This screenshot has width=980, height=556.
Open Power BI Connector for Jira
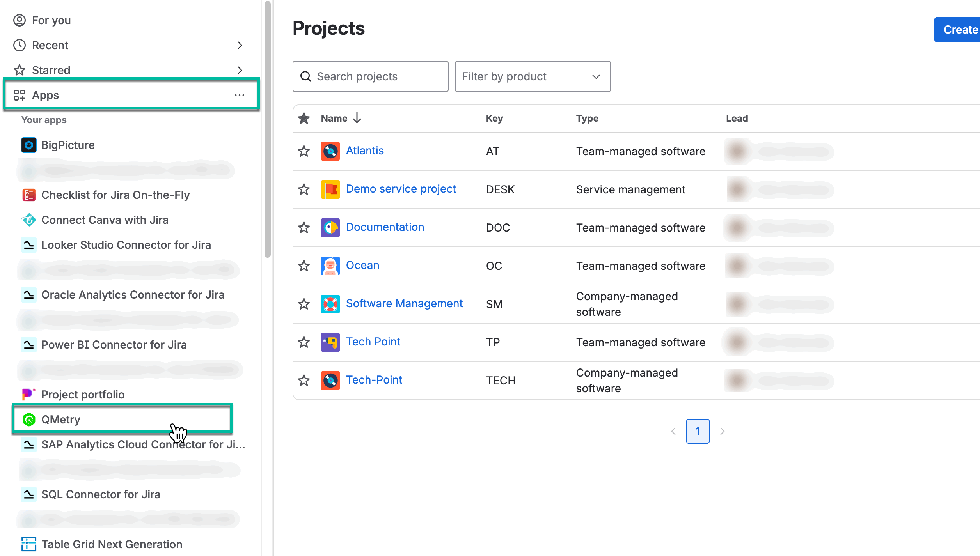pyautogui.click(x=114, y=345)
